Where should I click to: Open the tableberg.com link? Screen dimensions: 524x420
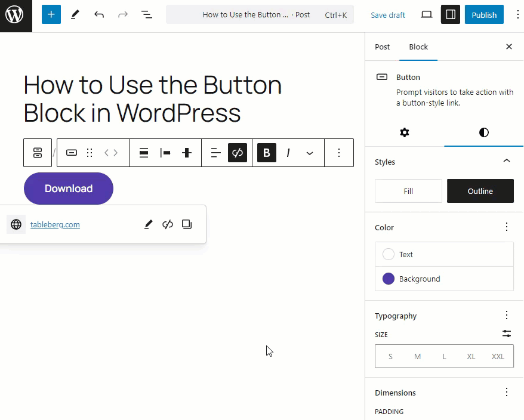pyautogui.click(x=55, y=224)
